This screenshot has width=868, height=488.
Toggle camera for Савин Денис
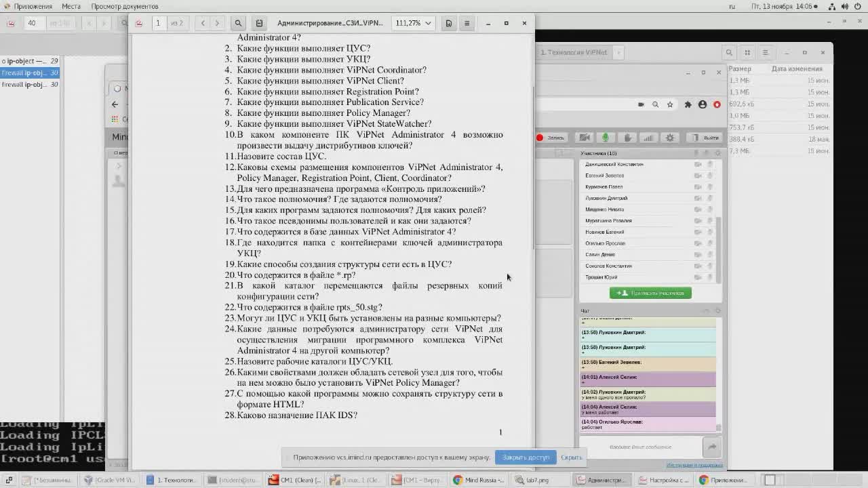(698, 254)
